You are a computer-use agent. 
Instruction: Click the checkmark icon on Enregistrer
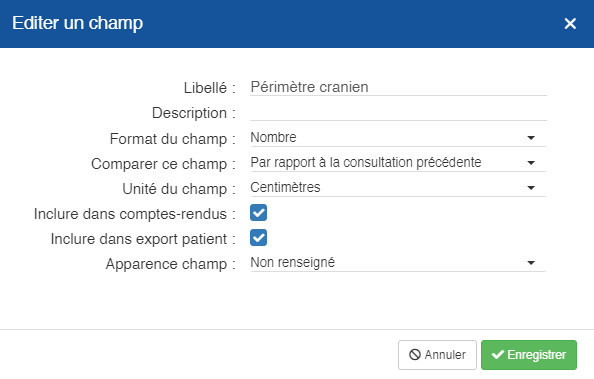tap(497, 355)
